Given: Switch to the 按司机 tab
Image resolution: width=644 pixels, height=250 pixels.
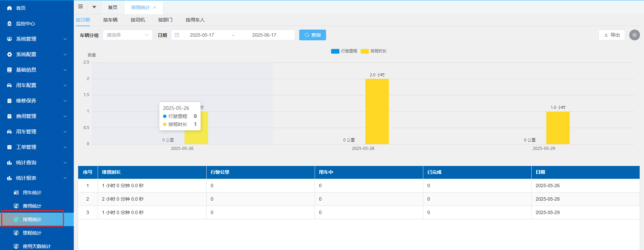Looking at the screenshot, I should (x=138, y=20).
